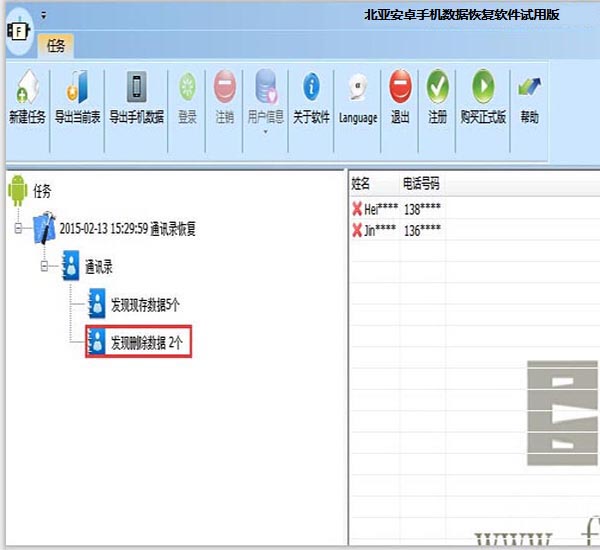The width and height of the screenshot is (600, 550).
Task: Click the 电话号码 column header
Action: (x=421, y=184)
